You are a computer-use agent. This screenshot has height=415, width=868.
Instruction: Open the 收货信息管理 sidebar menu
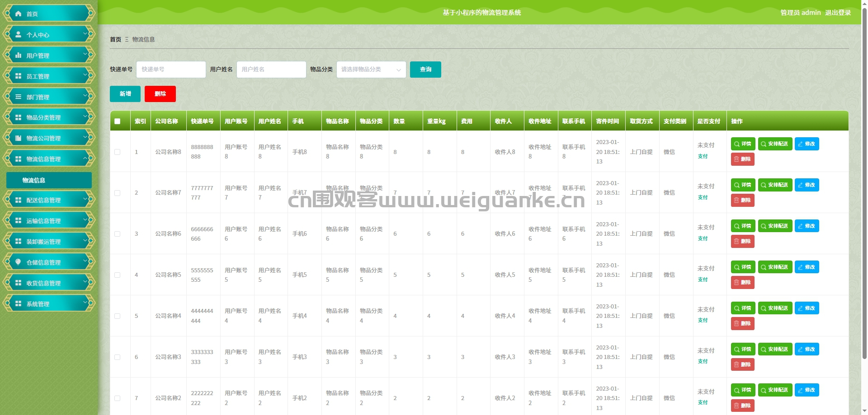tap(49, 283)
